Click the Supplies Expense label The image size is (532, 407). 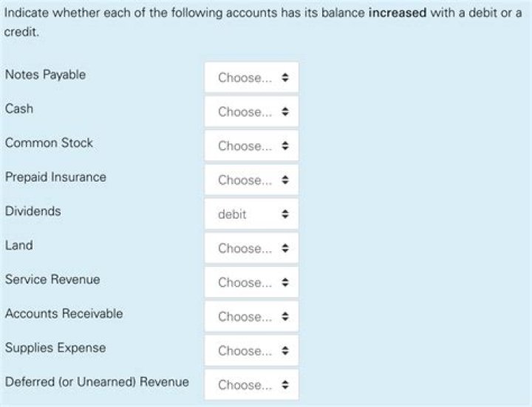tap(55, 347)
